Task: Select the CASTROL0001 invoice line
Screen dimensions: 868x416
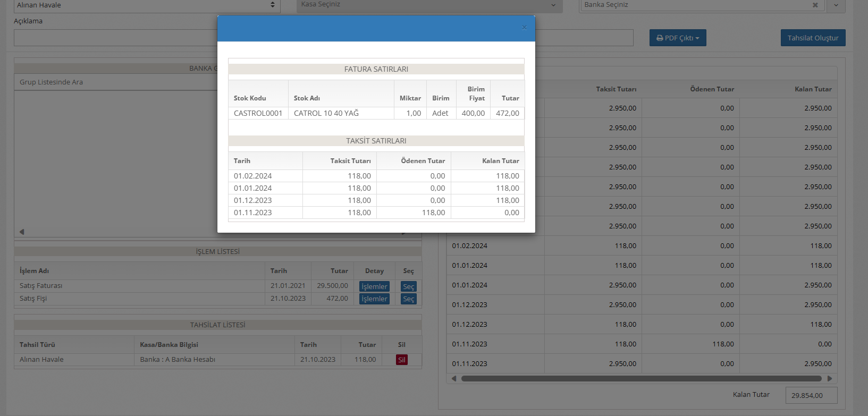Action: coord(258,113)
